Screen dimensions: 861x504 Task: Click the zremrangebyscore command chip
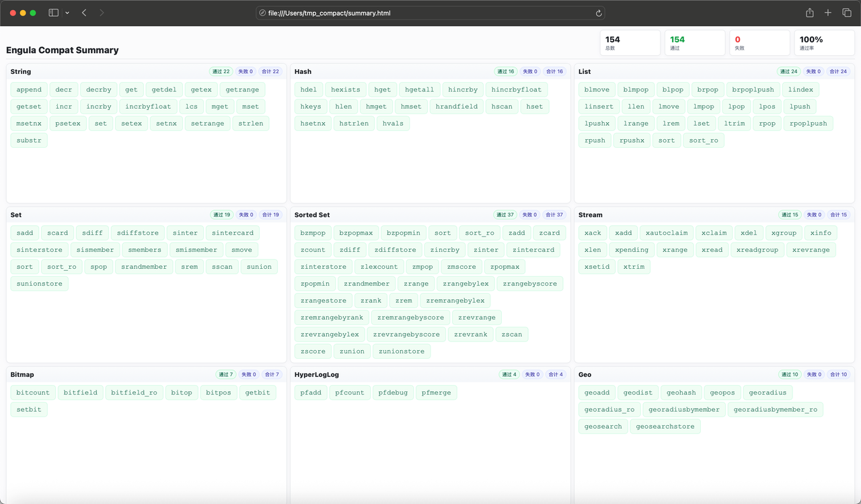coord(410,317)
